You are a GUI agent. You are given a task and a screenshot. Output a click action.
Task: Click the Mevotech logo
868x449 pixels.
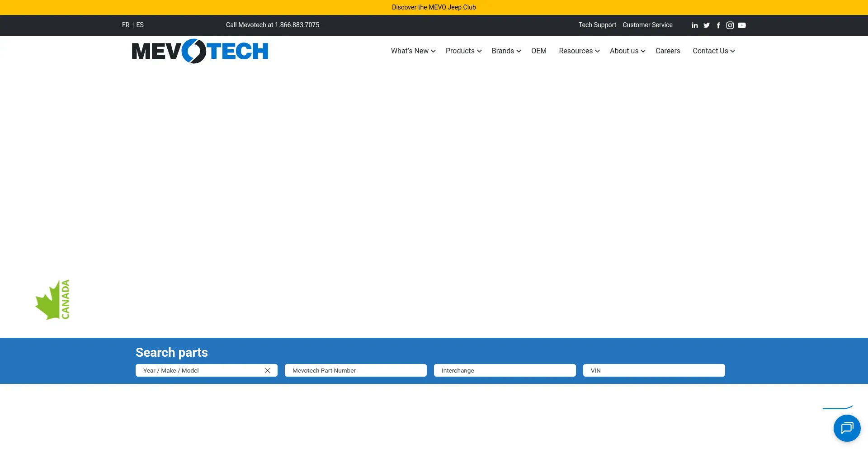click(200, 51)
